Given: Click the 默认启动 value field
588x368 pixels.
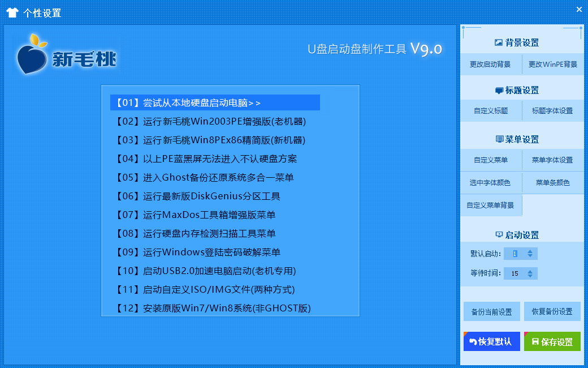Looking at the screenshot, I should [x=514, y=254].
